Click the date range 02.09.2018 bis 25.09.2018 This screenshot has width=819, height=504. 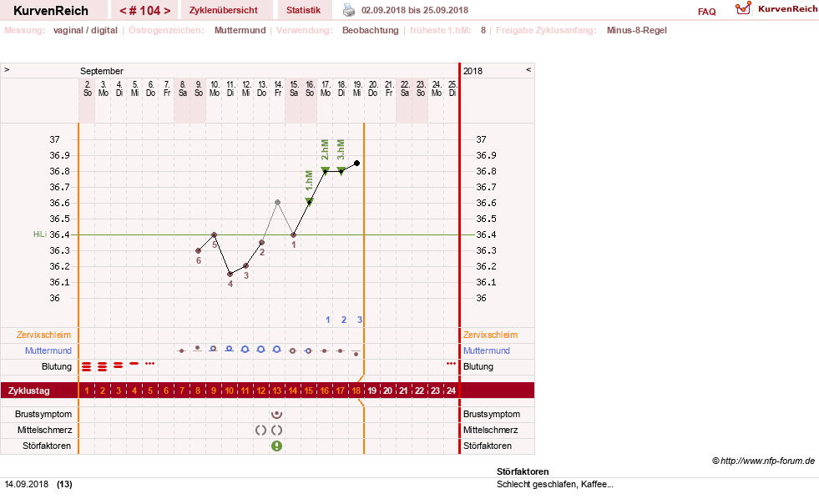pos(415,10)
